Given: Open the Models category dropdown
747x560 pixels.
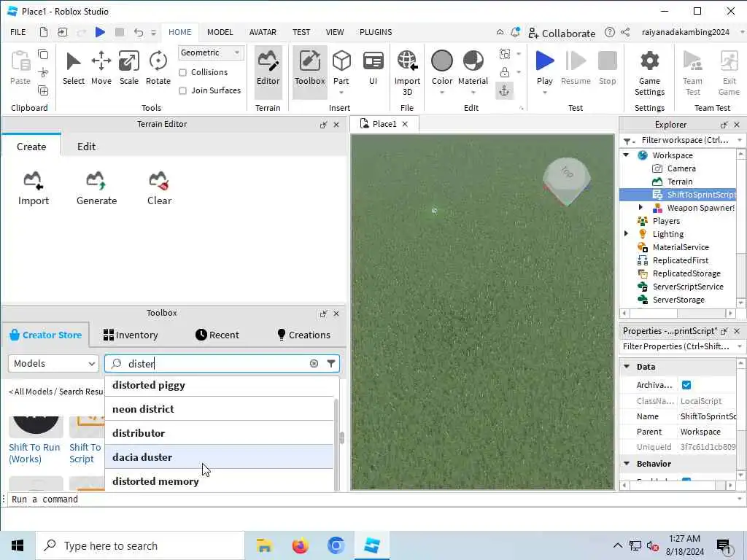Looking at the screenshot, I should 53,364.
